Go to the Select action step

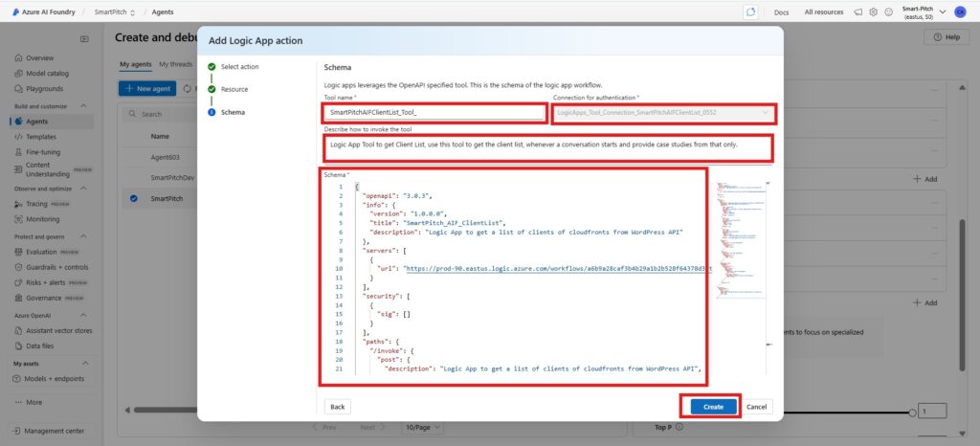tap(239, 67)
